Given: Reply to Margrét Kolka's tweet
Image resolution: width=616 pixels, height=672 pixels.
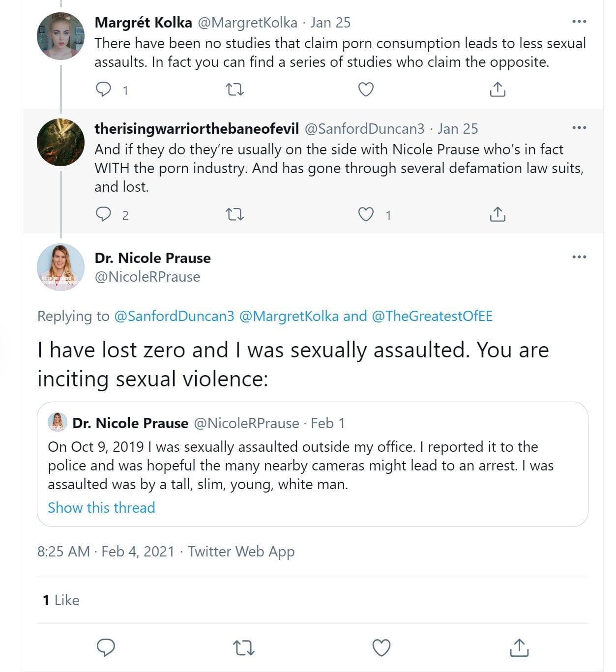Looking at the screenshot, I should click(103, 89).
